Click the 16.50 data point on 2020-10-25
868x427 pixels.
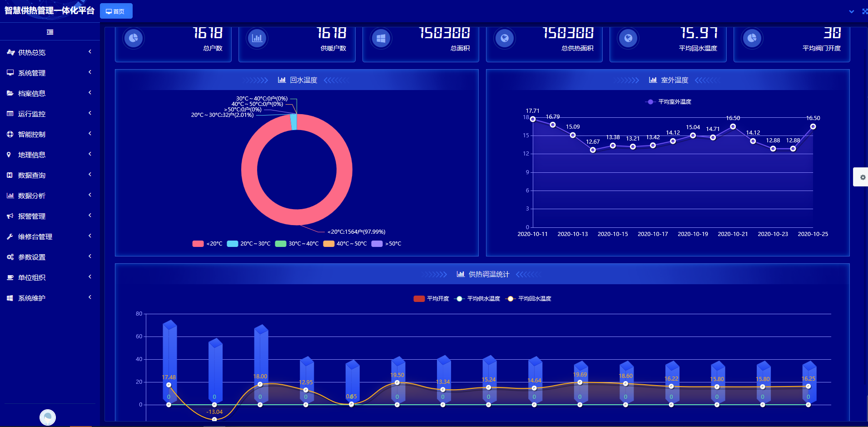click(813, 127)
